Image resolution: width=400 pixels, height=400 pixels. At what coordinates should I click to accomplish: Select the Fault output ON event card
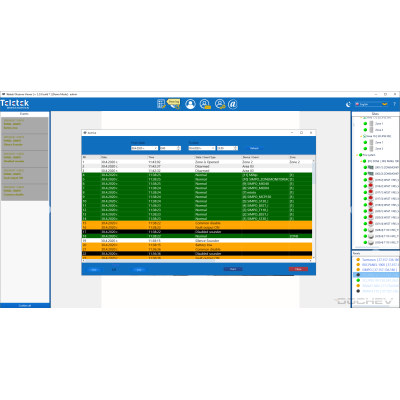click(x=25, y=175)
